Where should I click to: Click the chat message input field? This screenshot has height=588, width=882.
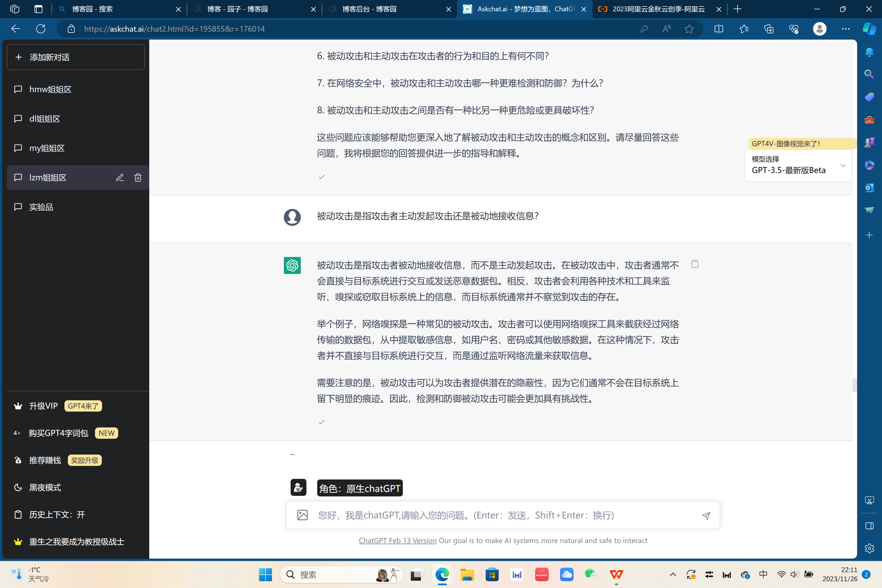[503, 515]
